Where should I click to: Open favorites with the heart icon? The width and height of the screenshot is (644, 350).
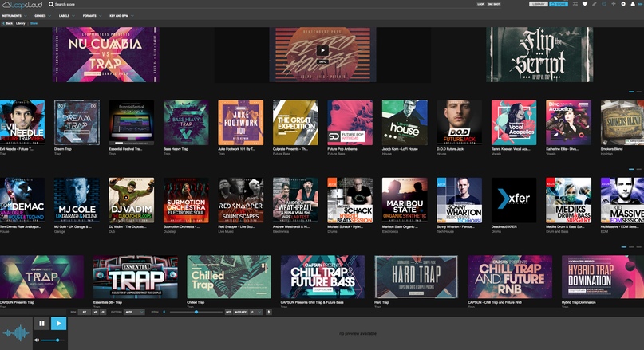pyautogui.click(x=584, y=4)
